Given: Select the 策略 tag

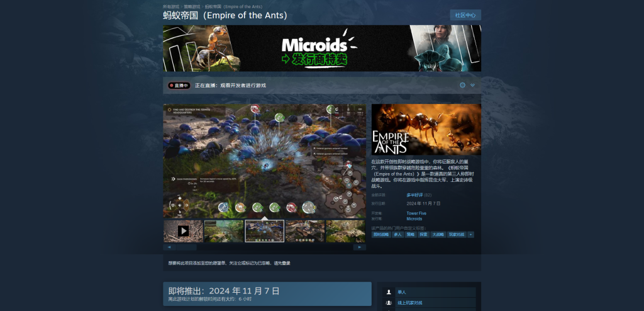Looking at the screenshot, I should [410, 234].
